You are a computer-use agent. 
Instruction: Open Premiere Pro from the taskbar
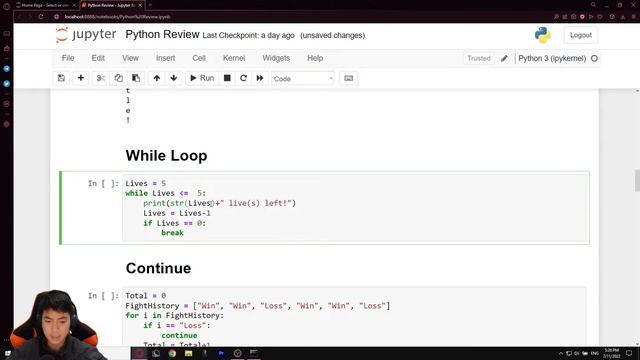pos(221,353)
